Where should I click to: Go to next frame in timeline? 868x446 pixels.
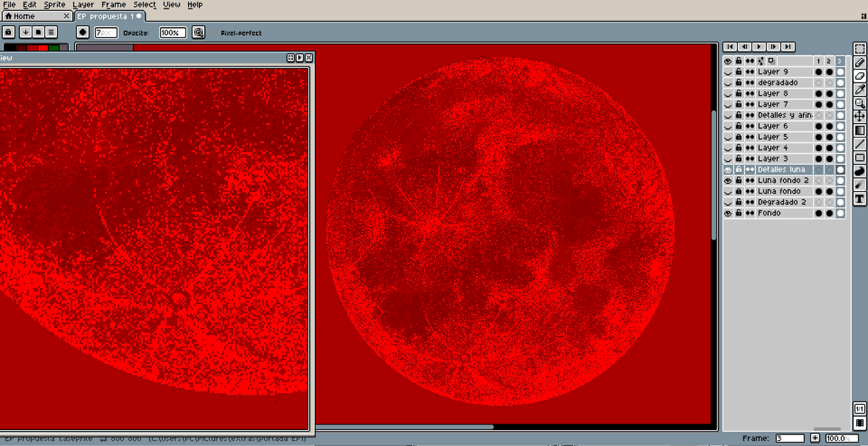click(774, 46)
